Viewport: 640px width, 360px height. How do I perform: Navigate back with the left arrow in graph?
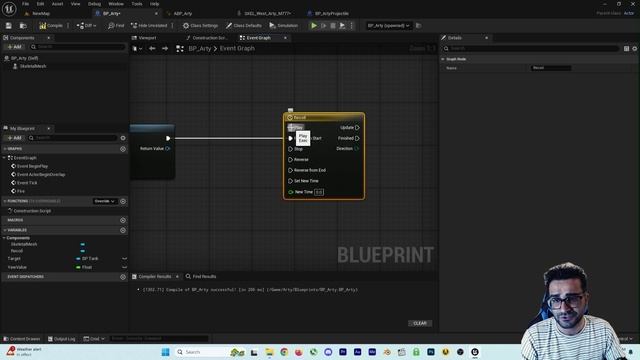click(152, 49)
